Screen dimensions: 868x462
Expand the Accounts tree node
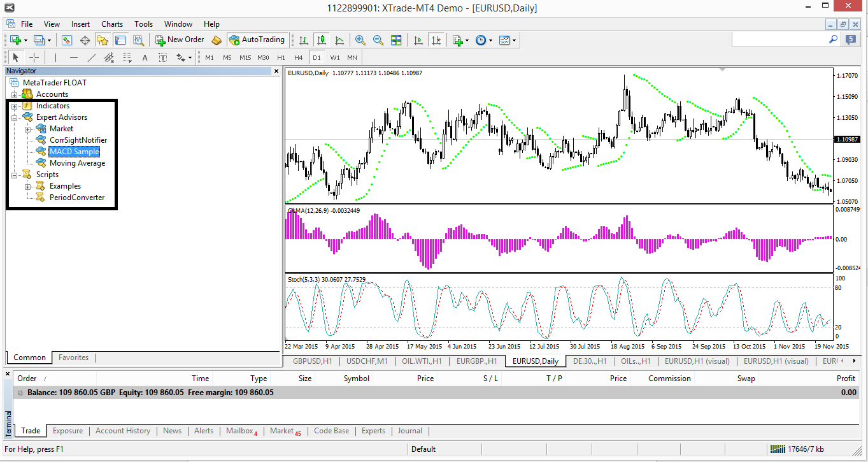[14, 94]
